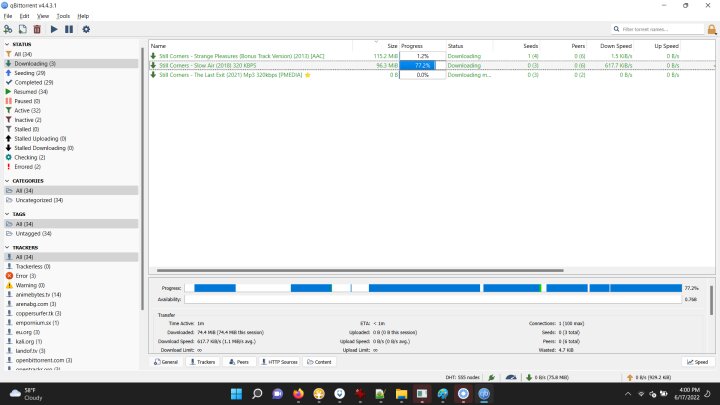Click the Resume (play) toolbar icon
Viewport: 720px width, 405px height.
point(54,29)
